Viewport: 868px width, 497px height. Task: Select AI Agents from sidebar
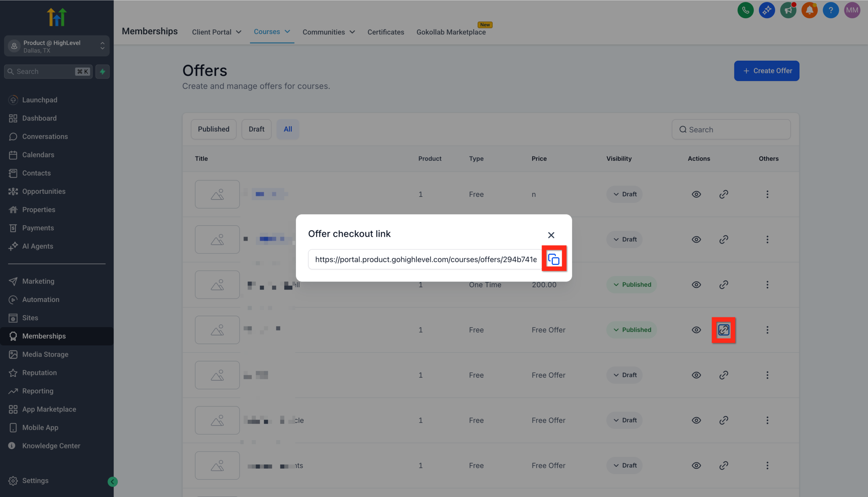point(38,246)
